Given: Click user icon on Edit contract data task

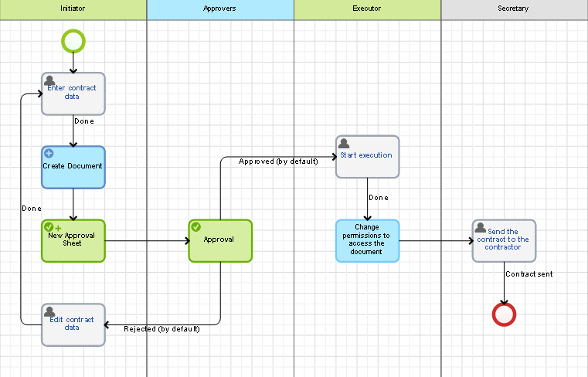Looking at the screenshot, I should click(50, 311).
